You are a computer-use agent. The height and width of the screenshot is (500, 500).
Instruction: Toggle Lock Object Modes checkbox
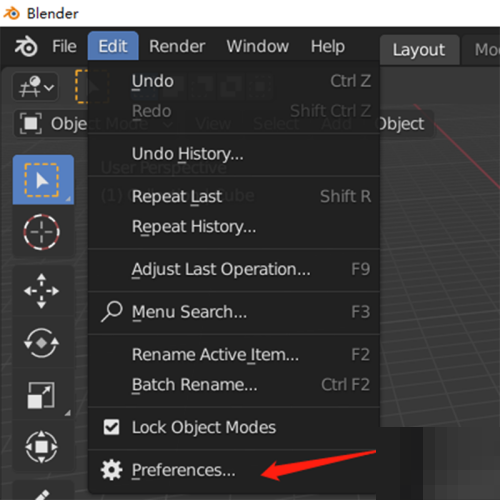pos(111,427)
